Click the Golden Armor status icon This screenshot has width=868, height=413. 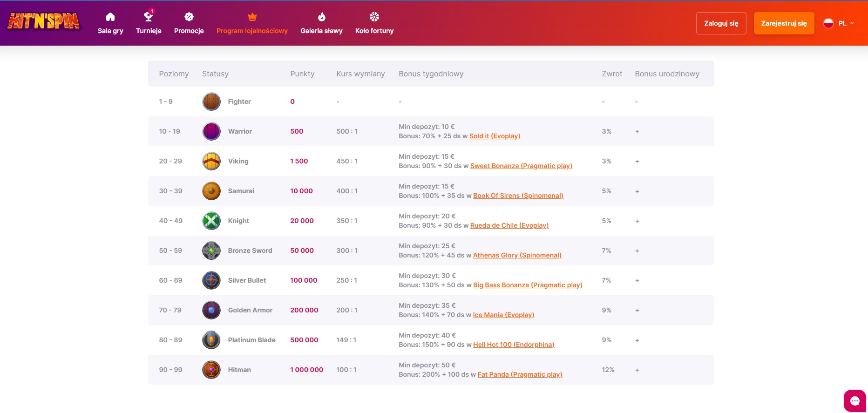(x=211, y=310)
